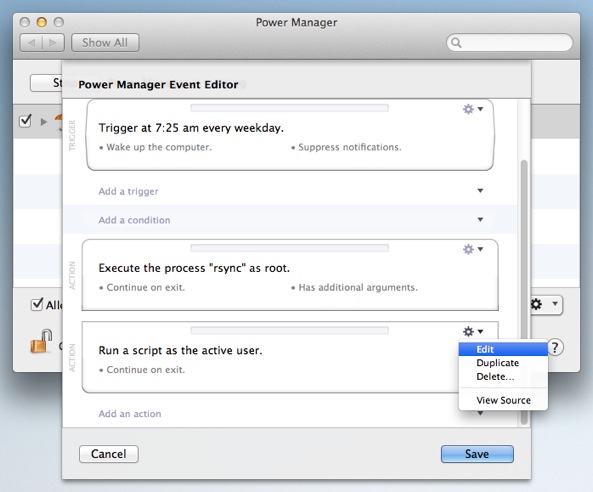Click the drag handle bar atop the rsync action card
The image size is (593, 492).
click(289, 248)
